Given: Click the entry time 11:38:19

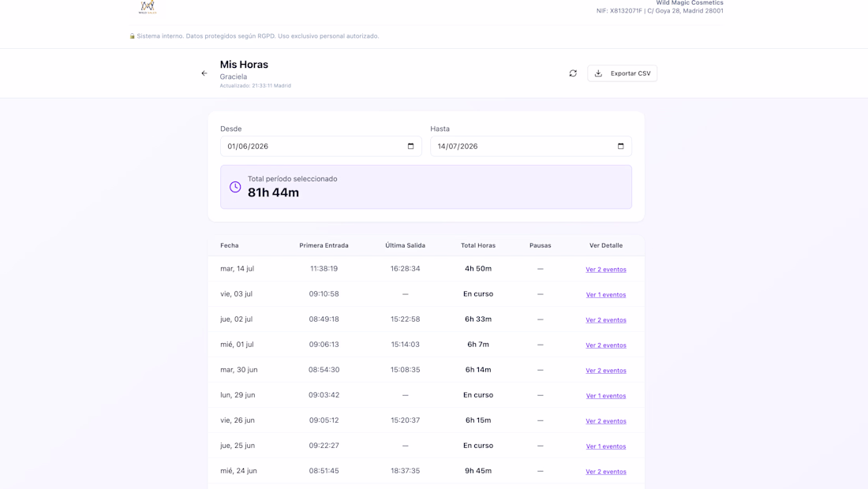Looking at the screenshot, I should coord(324,268).
